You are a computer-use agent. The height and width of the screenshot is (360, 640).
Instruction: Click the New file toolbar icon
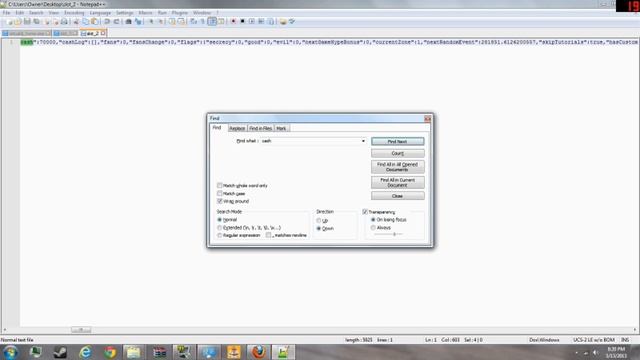[x=10, y=22]
